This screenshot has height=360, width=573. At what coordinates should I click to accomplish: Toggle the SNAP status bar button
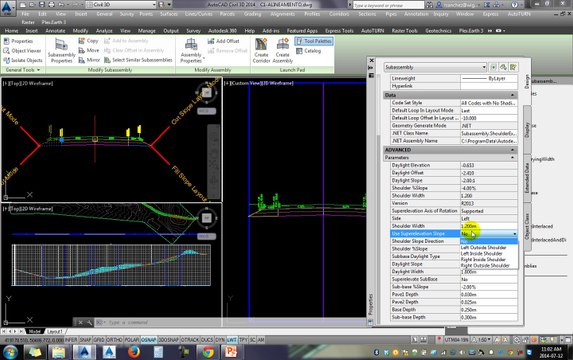[85, 340]
